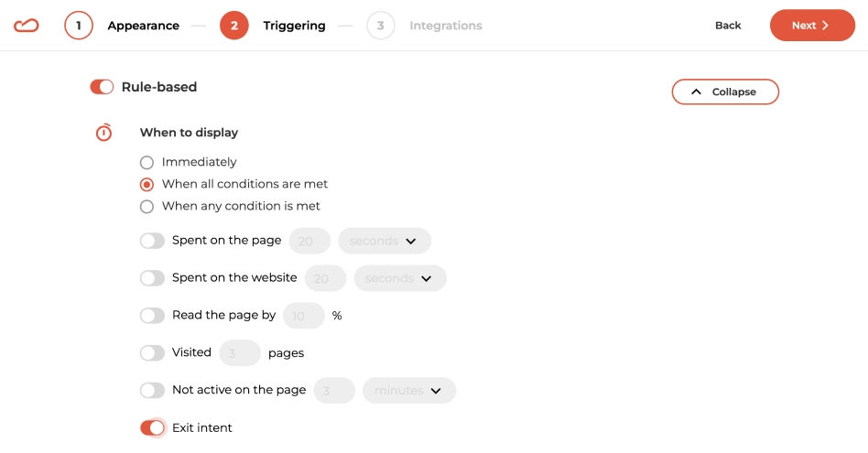The height and width of the screenshot is (453, 868).
Task: Go to the Integrations step tab
Action: point(446,26)
